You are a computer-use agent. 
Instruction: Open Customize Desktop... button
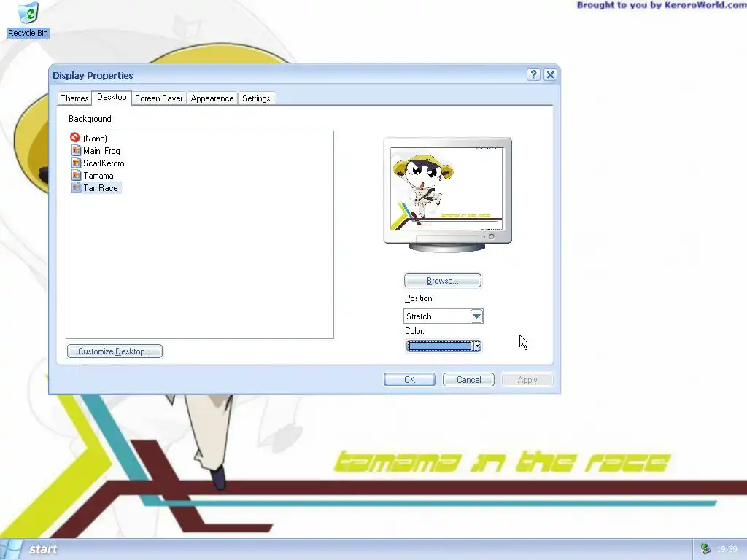tap(115, 351)
